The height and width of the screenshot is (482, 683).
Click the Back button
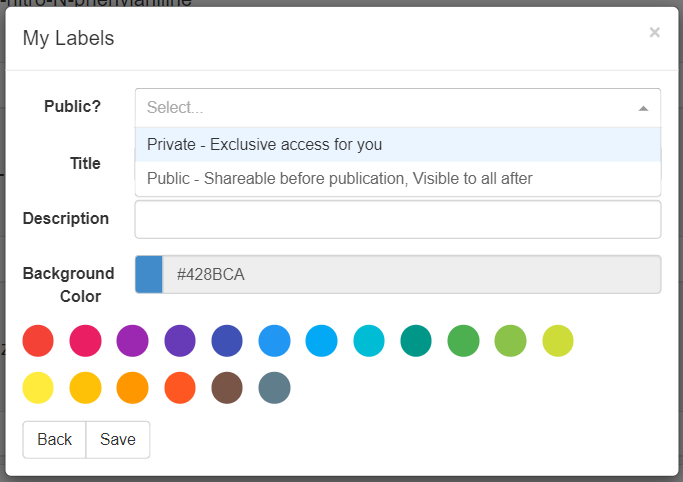point(55,439)
